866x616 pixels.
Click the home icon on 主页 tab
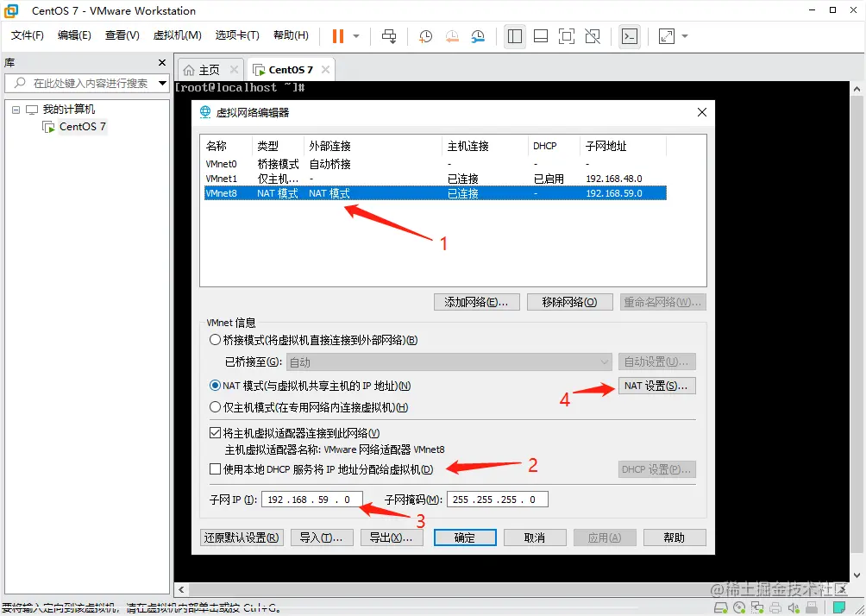click(189, 70)
